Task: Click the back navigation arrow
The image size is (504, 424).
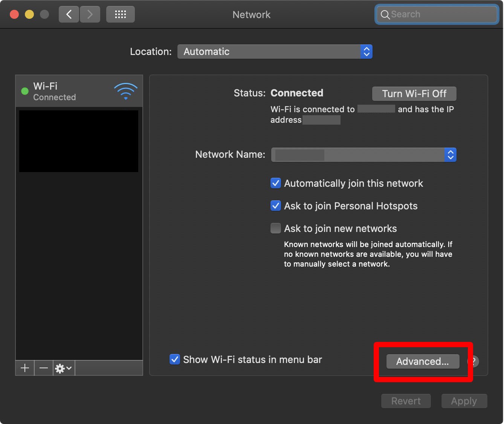Action: pyautogui.click(x=69, y=15)
